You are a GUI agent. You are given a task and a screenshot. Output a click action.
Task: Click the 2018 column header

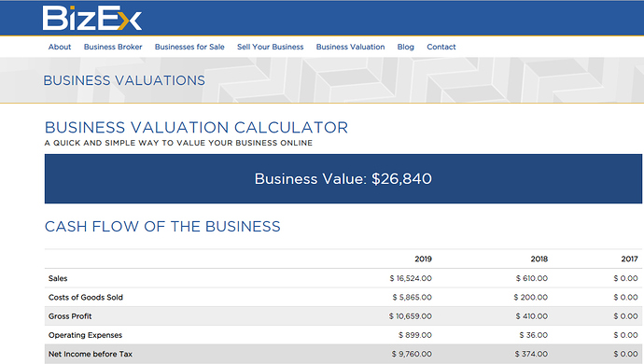tap(539, 259)
